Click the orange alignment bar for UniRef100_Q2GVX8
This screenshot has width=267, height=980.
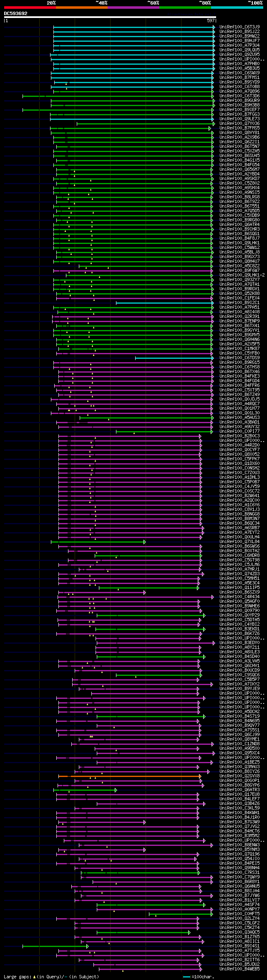[130, 776]
